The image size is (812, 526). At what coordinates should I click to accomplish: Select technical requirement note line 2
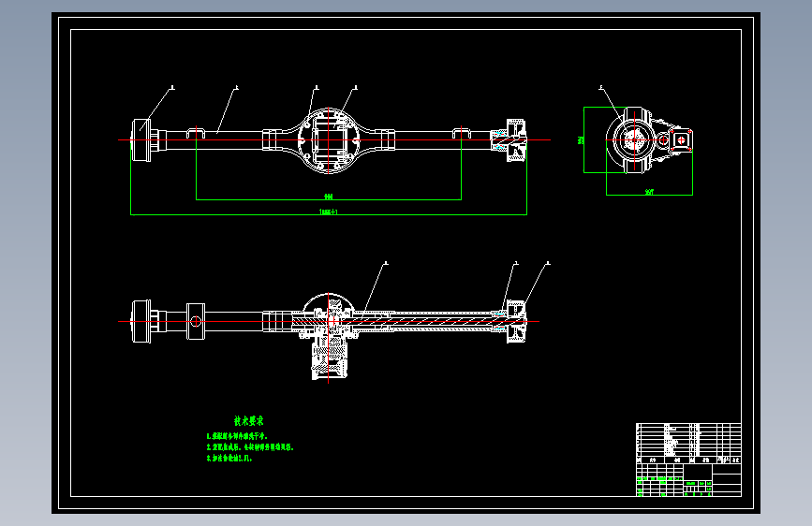click(x=250, y=447)
